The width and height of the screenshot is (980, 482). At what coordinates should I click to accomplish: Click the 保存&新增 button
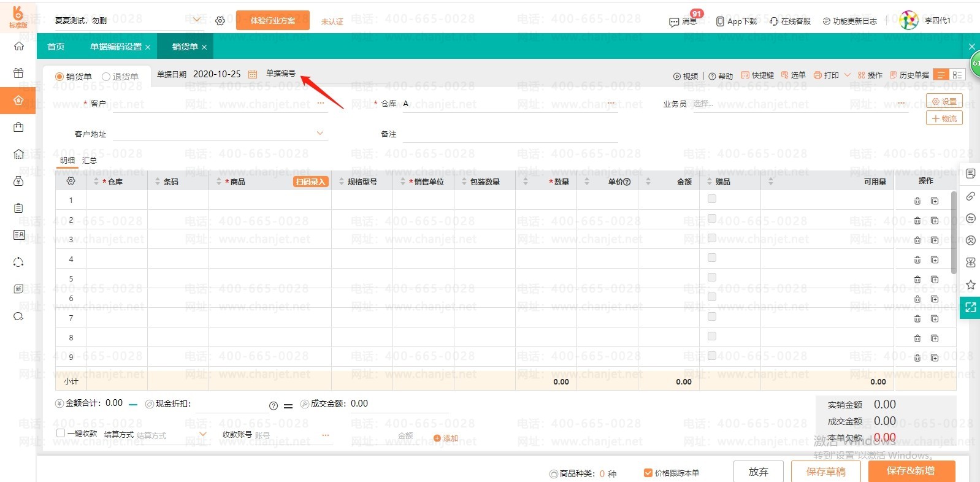tap(911, 471)
